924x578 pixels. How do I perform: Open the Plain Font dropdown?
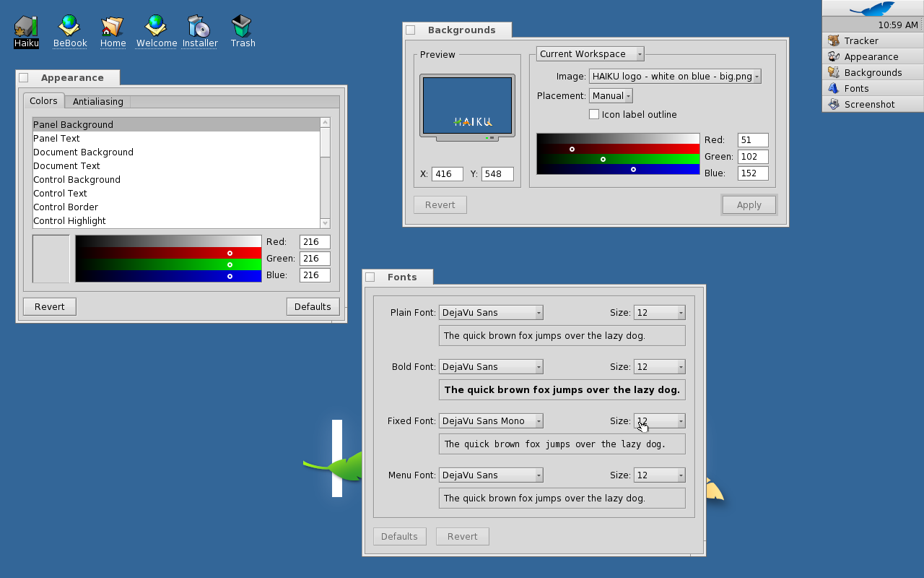click(x=490, y=313)
